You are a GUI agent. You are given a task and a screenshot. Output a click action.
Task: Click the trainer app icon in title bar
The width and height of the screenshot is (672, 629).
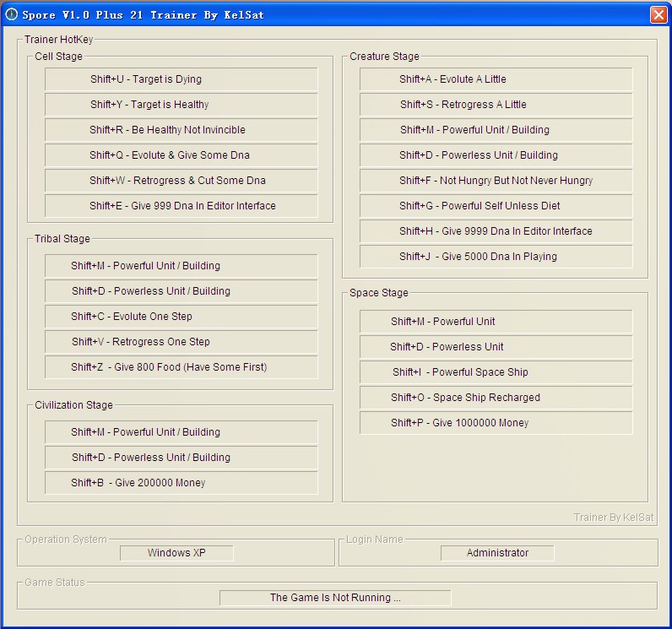pos(11,14)
